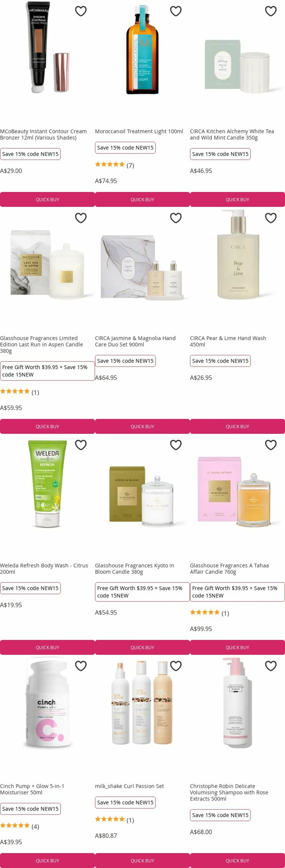Quick Buy the Weleda Refresh Body Wash

point(47,647)
